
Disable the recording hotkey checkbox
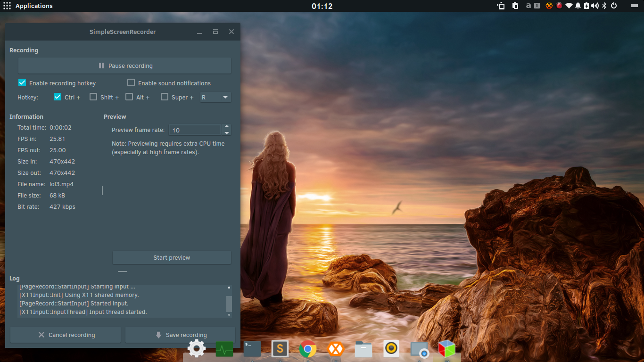click(22, 82)
